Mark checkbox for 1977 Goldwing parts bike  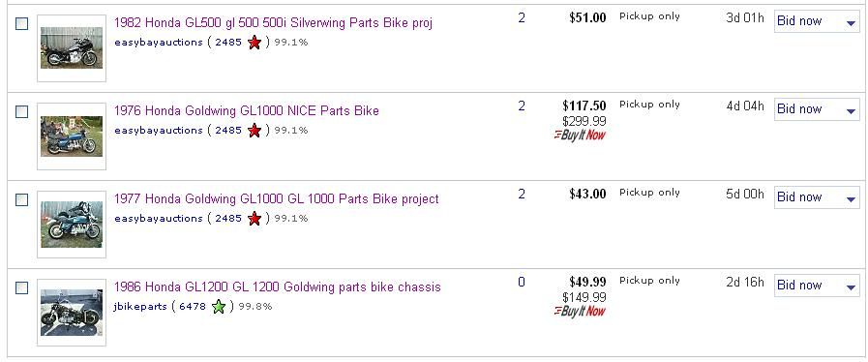pyautogui.click(x=21, y=199)
